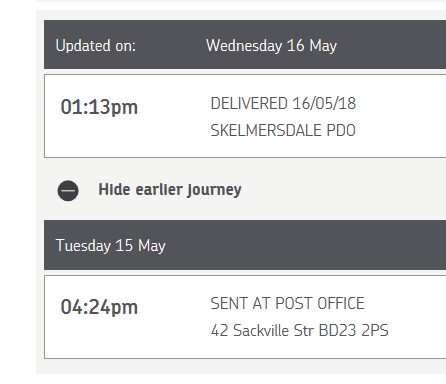Click SKELMERSDALE PDO location text

pyautogui.click(x=283, y=130)
